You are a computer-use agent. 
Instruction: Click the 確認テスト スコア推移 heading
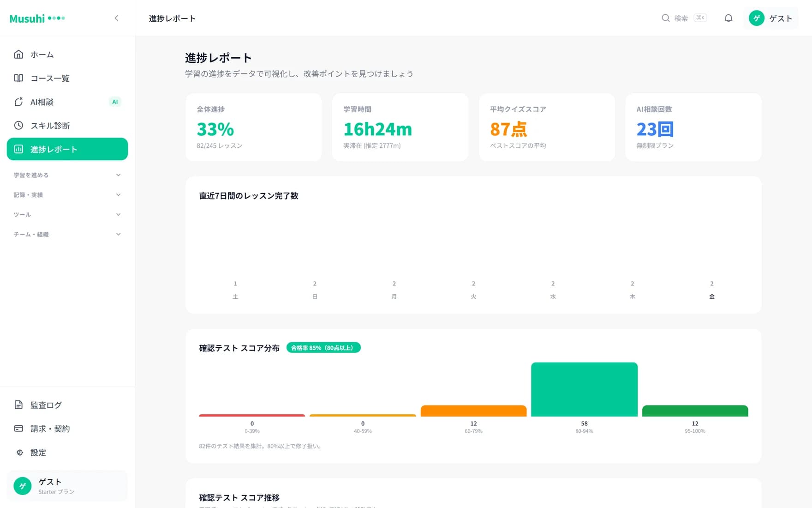(x=239, y=497)
